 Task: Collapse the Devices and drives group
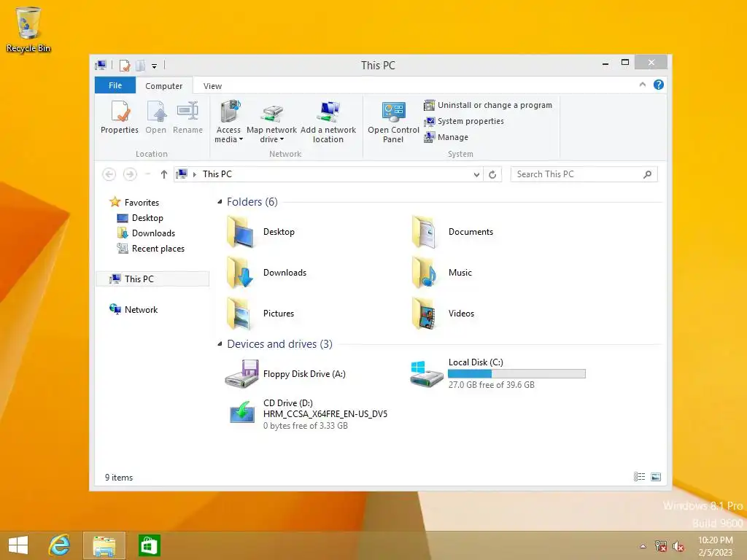tap(220, 344)
